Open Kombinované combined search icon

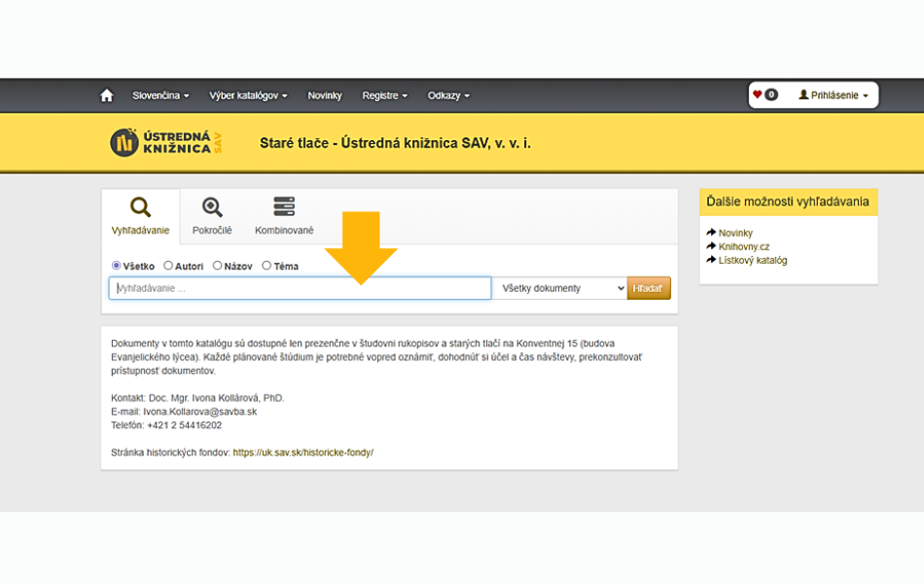point(284,207)
